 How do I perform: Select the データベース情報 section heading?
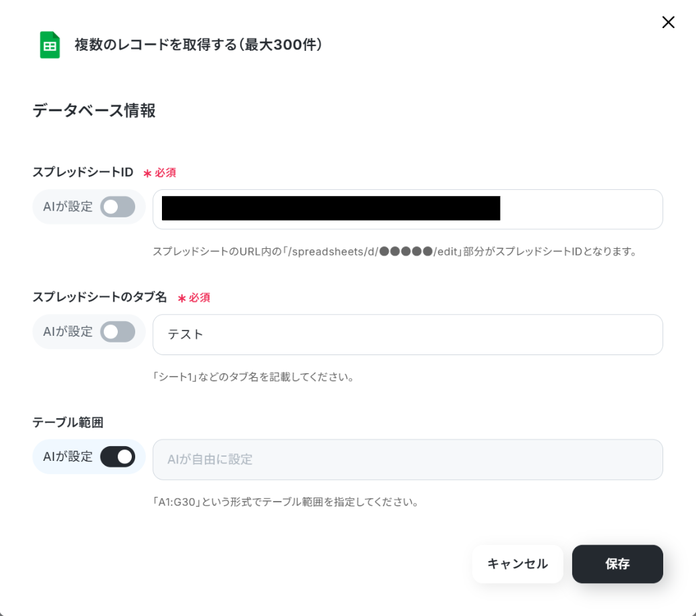94,110
